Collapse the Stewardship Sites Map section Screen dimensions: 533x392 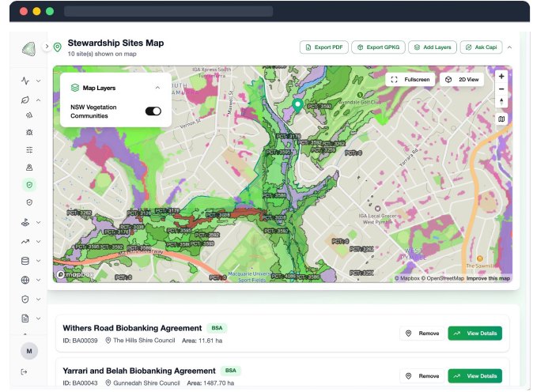point(510,47)
